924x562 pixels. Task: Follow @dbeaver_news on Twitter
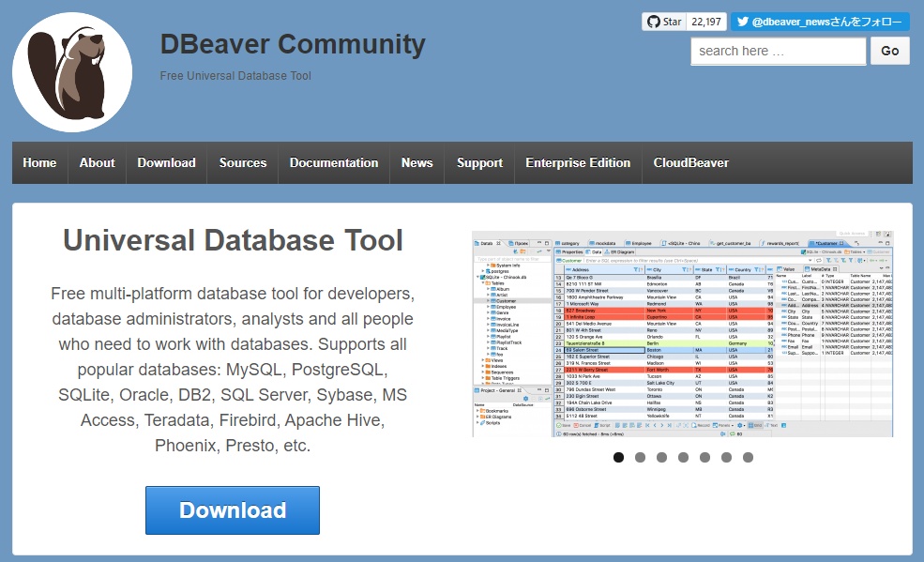click(820, 22)
